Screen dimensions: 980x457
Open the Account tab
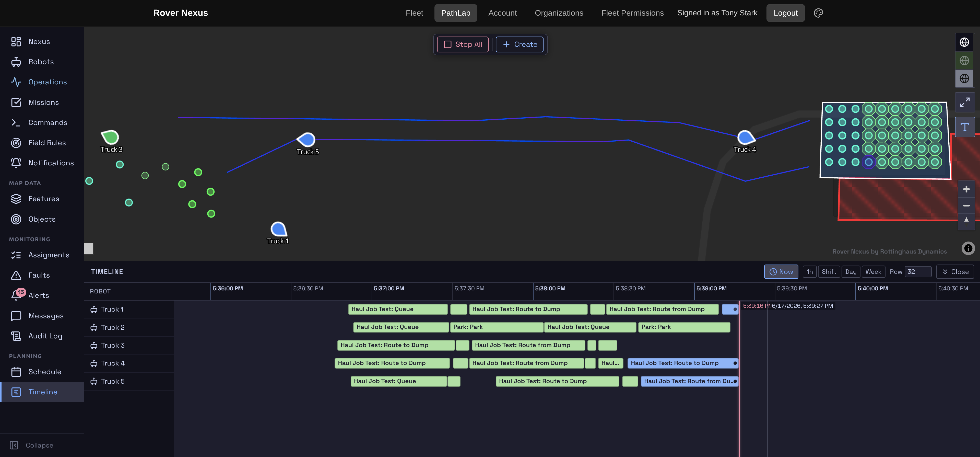502,13
